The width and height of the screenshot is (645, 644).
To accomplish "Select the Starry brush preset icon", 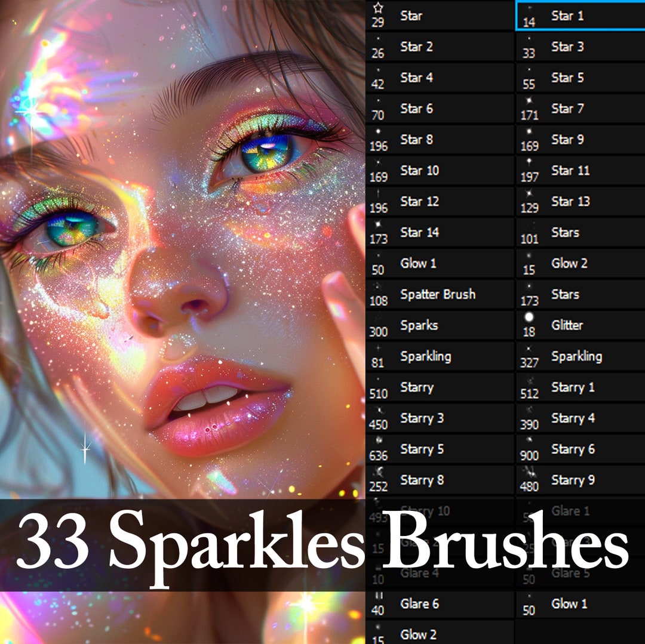I will [377, 385].
